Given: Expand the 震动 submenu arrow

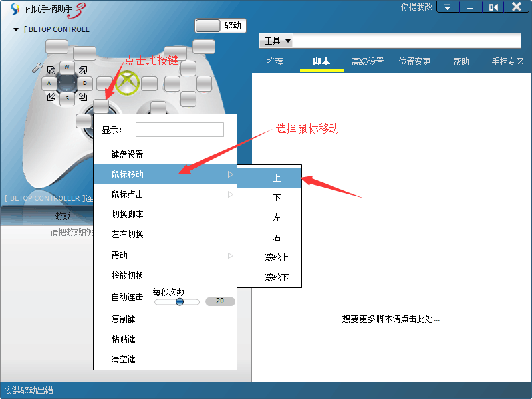Looking at the screenshot, I should (230, 255).
